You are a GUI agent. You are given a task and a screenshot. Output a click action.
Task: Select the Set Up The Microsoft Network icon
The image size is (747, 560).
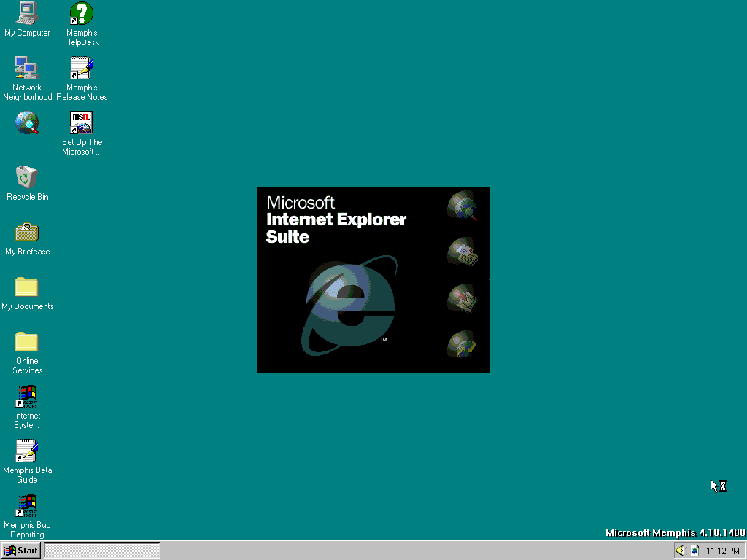81,123
